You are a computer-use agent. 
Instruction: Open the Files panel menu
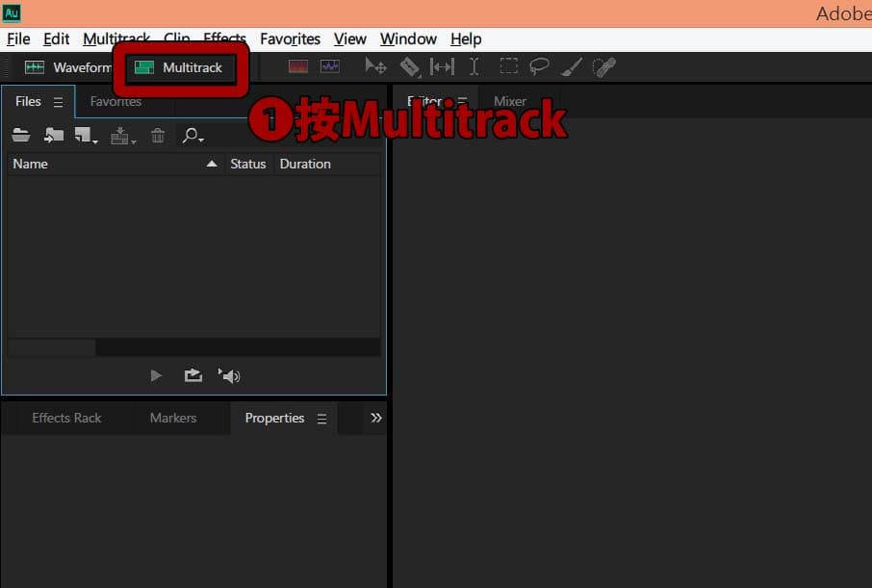tap(58, 102)
